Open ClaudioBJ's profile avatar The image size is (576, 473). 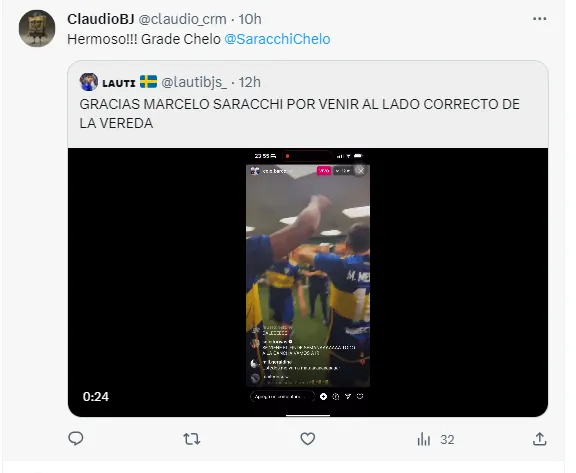click(x=37, y=29)
